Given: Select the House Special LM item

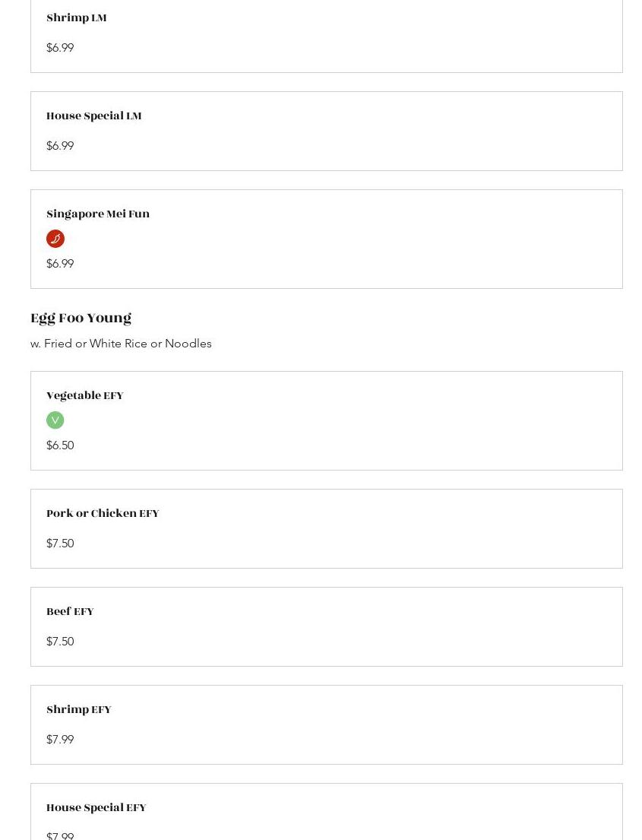Looking at the screenshot, I should coord(94,116).
